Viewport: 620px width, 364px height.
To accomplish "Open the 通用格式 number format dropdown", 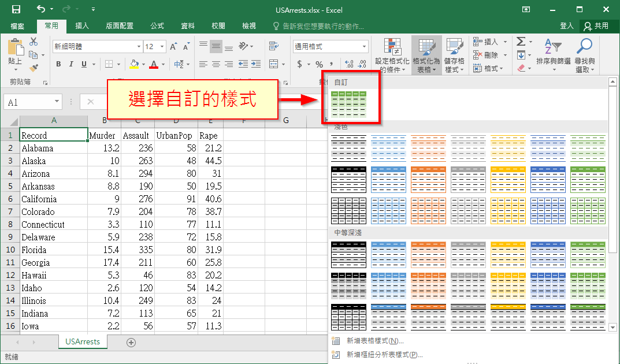I will (362, 46).
